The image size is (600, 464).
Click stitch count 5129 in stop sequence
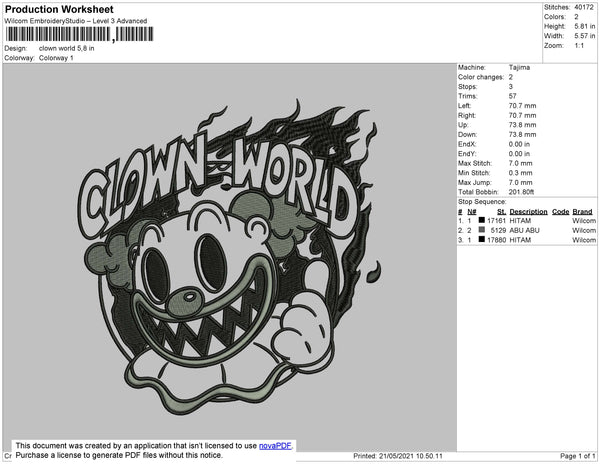[498, 230]
